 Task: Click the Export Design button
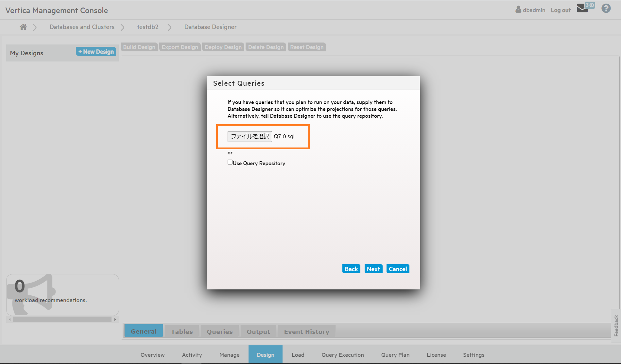tap(180, 47)
